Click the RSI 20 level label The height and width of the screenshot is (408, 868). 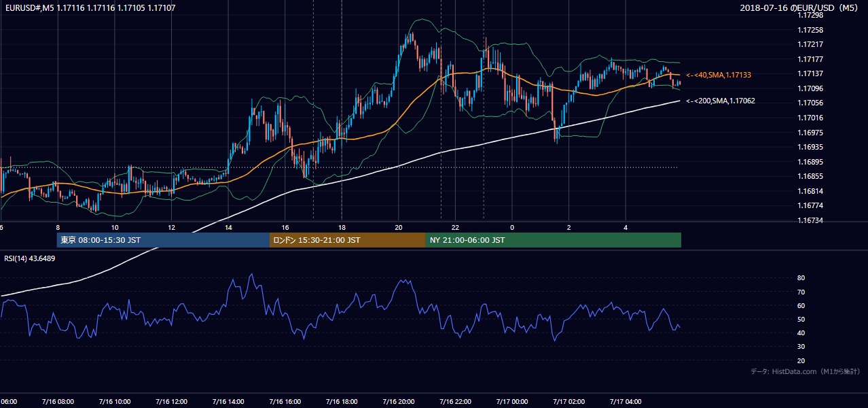[801, 360]
